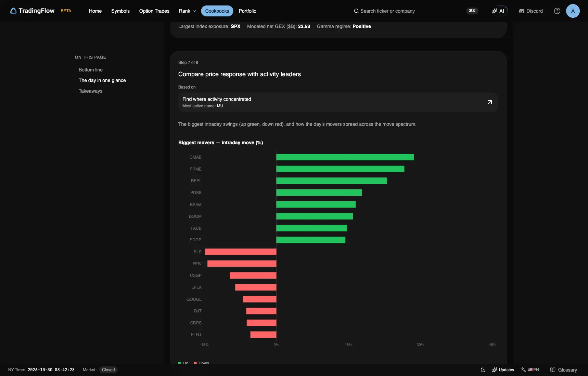
Task: Jump to the Takeaways section
Action: pos(90,91)
